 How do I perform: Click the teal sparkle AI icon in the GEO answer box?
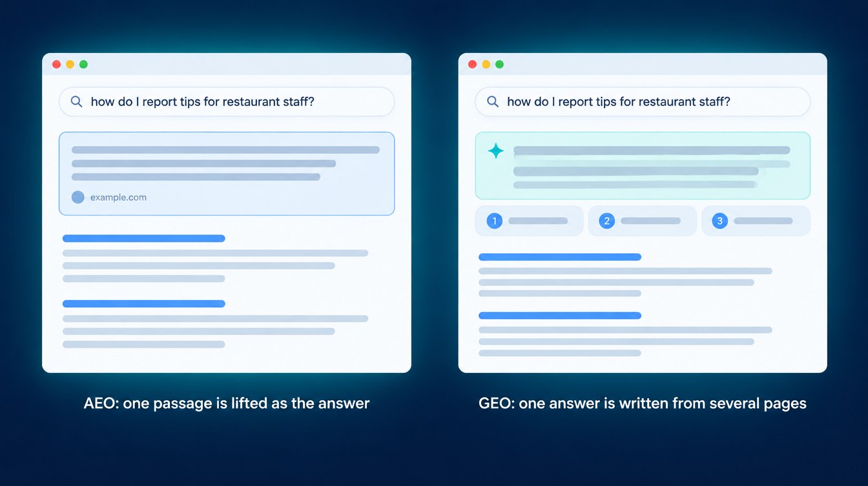[495, 151]
